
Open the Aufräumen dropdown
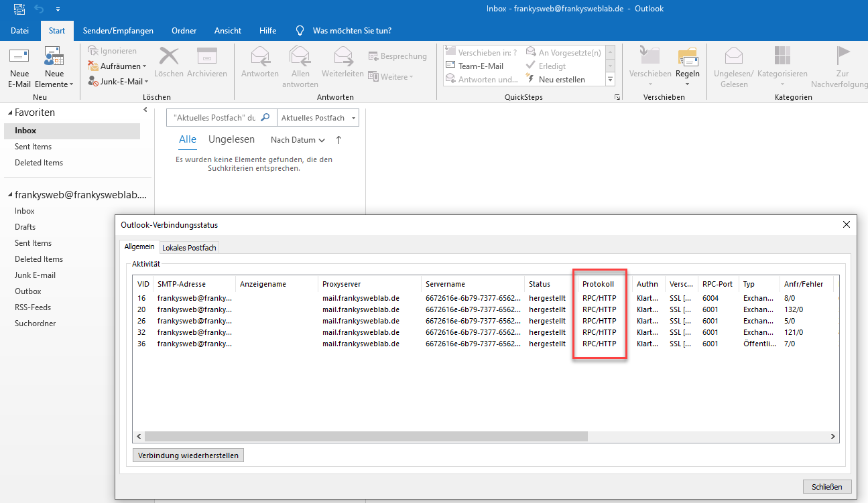pos(117,66)
